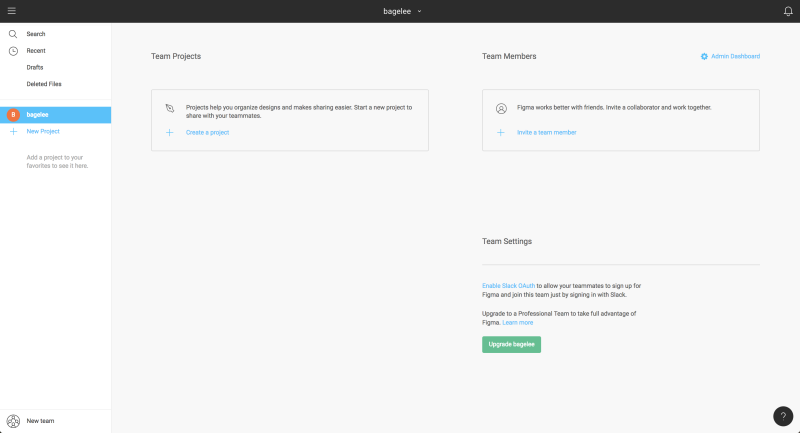Open Recent files in the sidebar
The image size is (800, 433).
pos(36,51)
